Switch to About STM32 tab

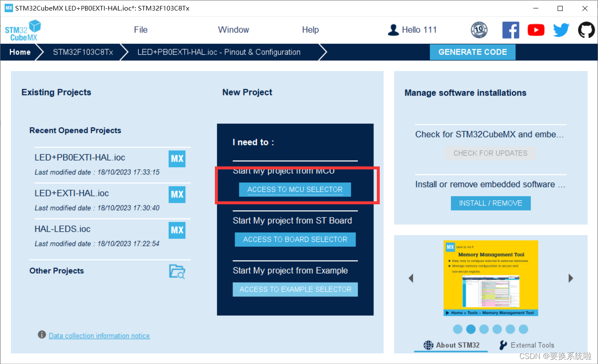[x=451, y=345]
